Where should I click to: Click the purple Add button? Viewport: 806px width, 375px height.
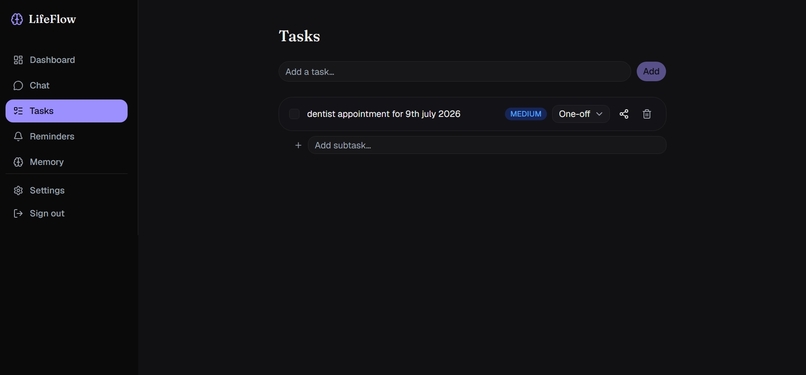pos(651,71)
